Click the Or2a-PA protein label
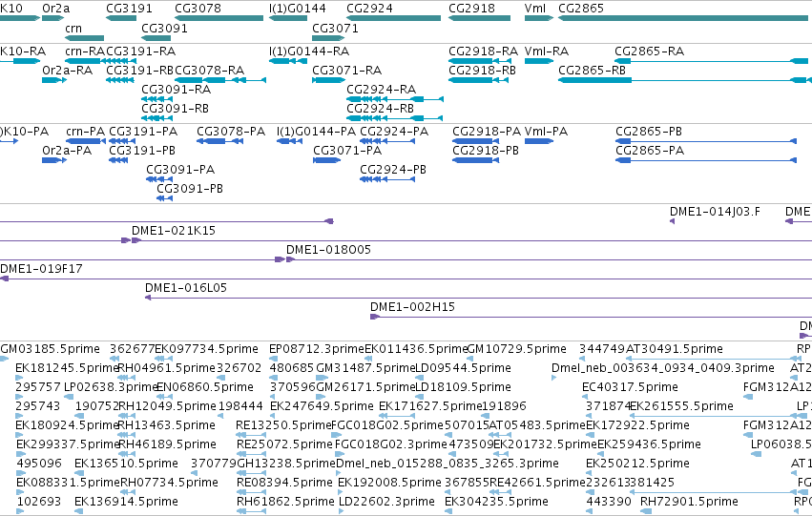Viewport: 812px width, 516px height. 67,151
